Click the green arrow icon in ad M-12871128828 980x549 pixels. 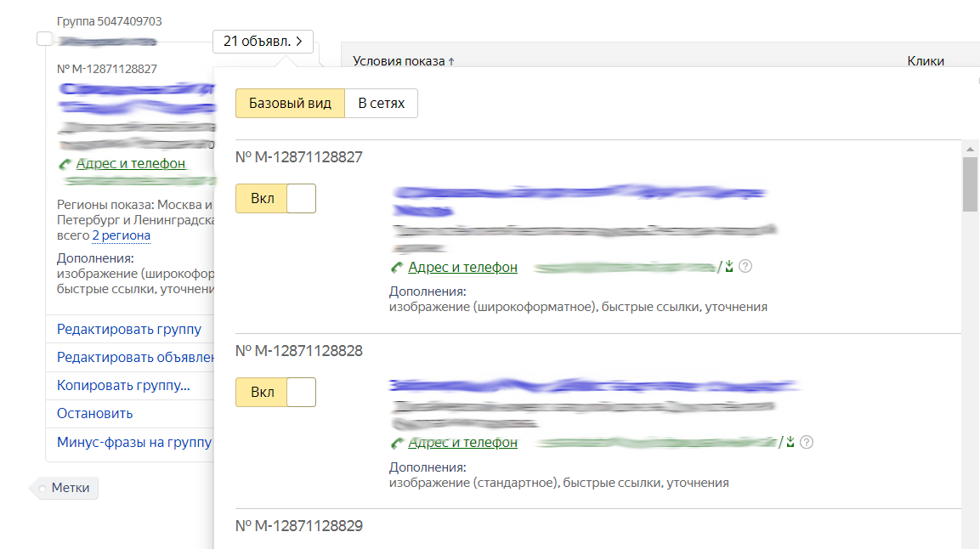point(790,442)
